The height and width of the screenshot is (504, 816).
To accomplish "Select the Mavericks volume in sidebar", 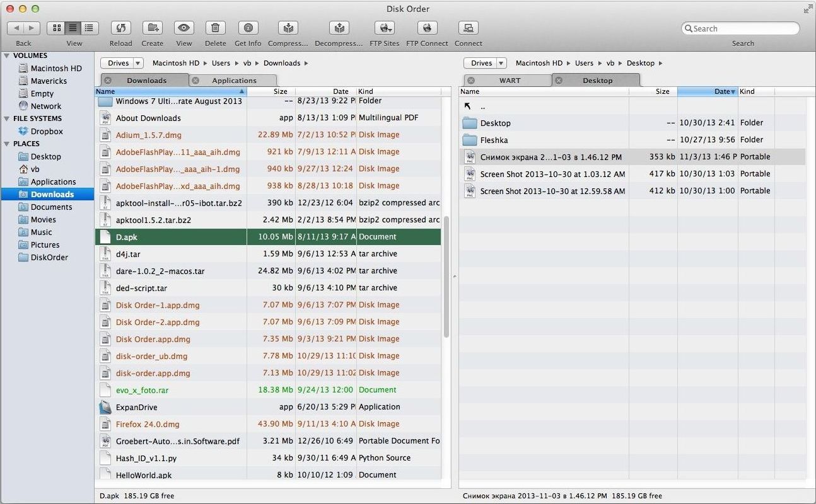I will tap(49, 81).
